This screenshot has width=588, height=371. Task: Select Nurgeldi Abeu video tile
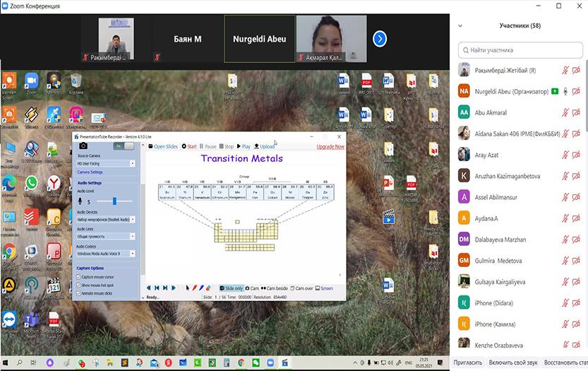point(260,39)
